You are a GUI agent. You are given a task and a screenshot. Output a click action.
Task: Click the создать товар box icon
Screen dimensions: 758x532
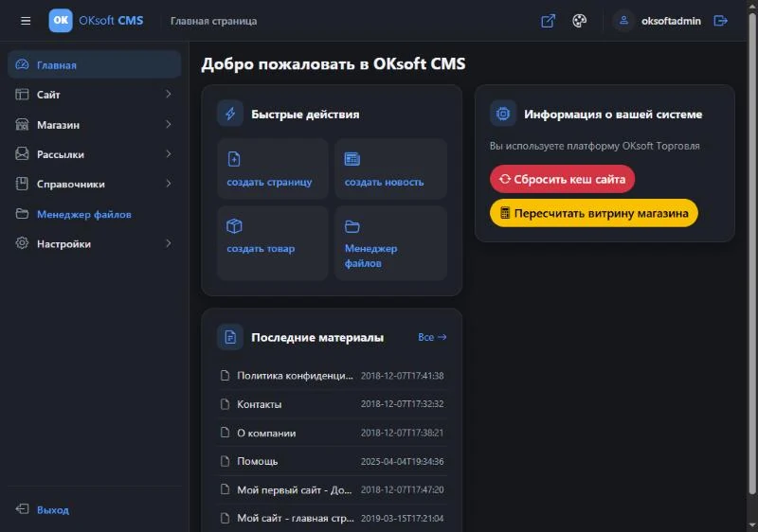(234, 225)
